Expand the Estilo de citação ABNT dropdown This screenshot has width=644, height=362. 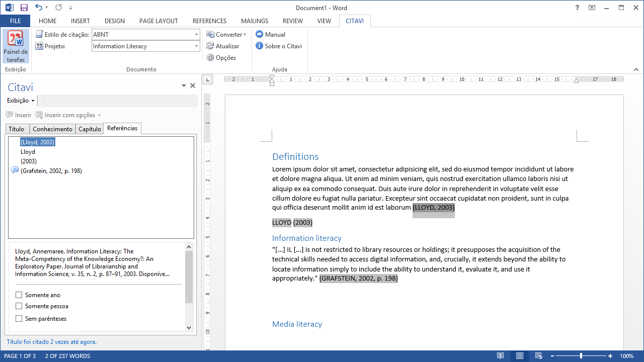(x=196, y=35)
